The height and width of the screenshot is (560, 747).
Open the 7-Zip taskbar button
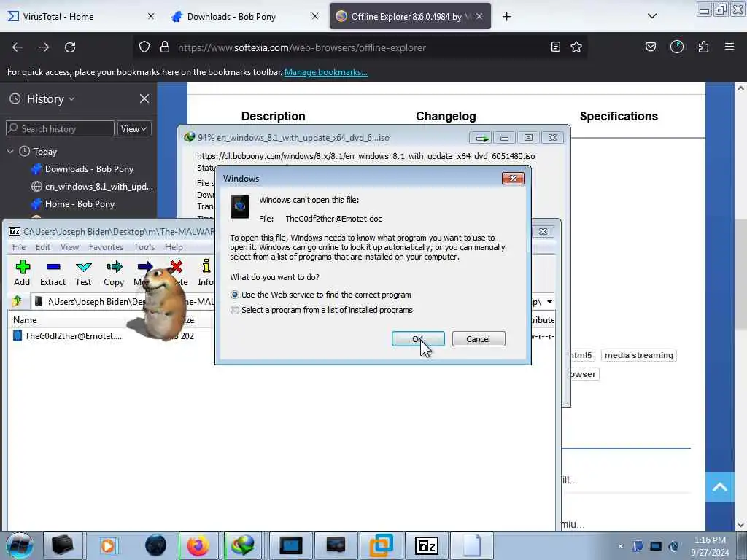426,545
